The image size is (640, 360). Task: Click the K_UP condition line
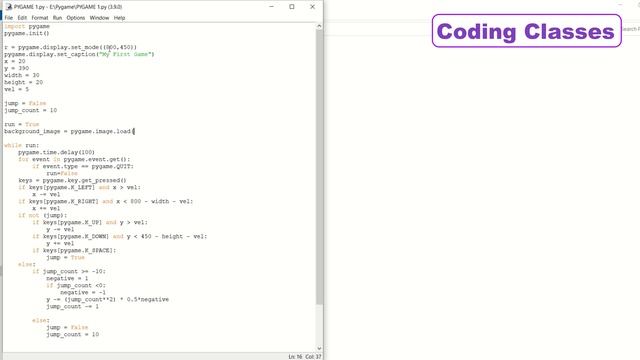[x=90, y=222]
